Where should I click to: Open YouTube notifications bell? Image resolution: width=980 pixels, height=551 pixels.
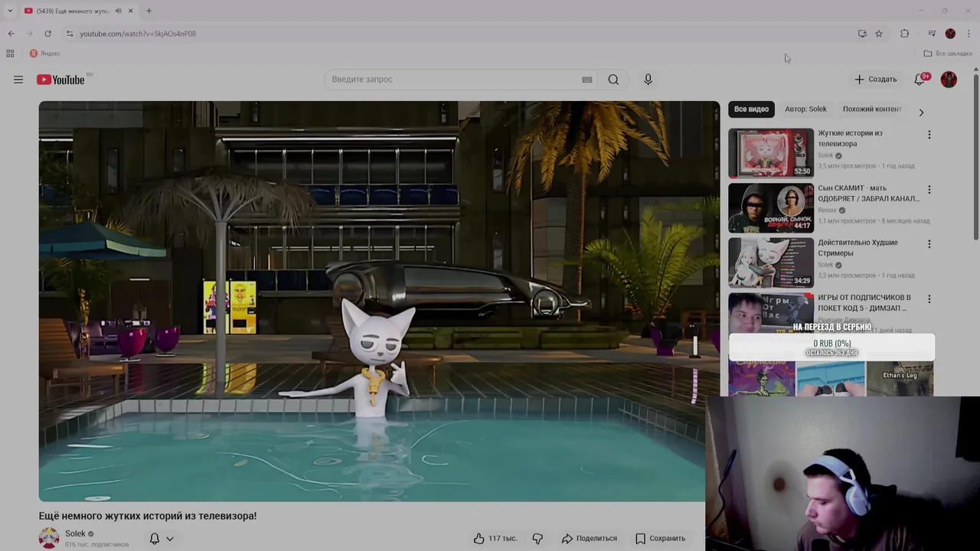tap(920, 80)
